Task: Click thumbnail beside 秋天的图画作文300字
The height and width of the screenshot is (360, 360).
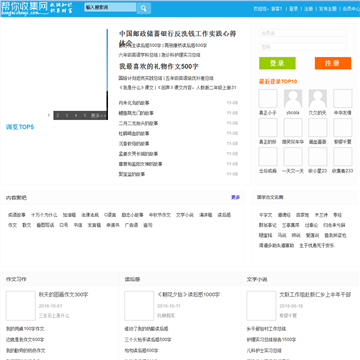Action: (21, 306)
